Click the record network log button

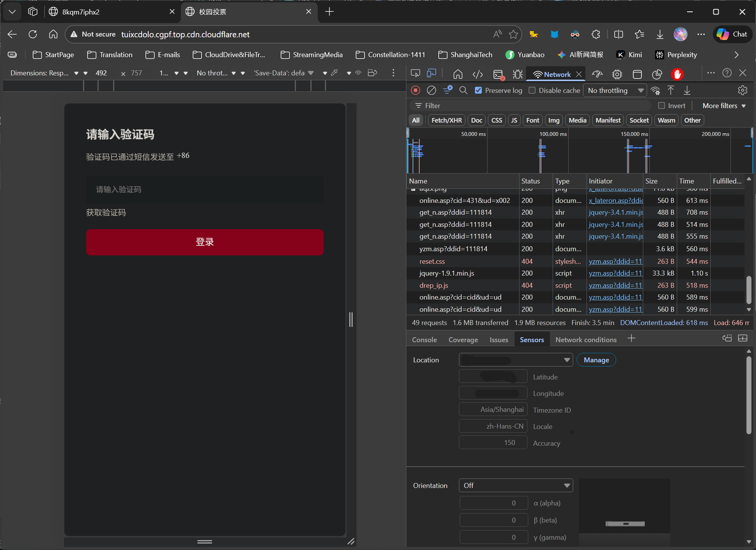(416, 90)
